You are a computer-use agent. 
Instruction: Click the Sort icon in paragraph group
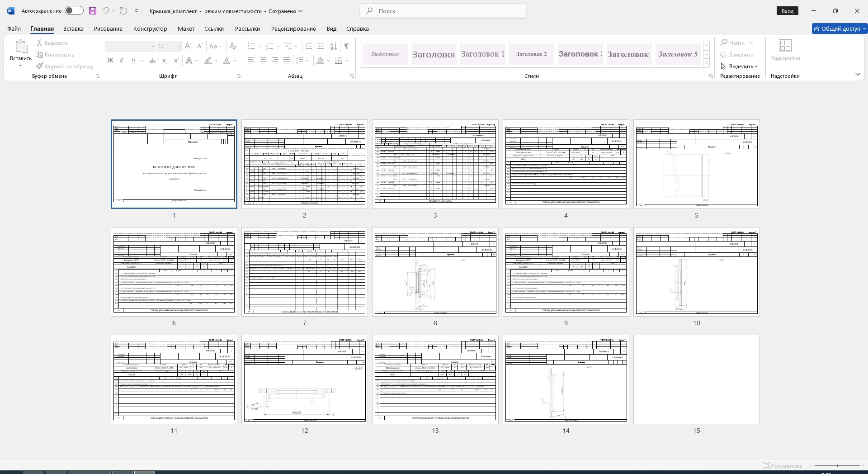[334, 46]
